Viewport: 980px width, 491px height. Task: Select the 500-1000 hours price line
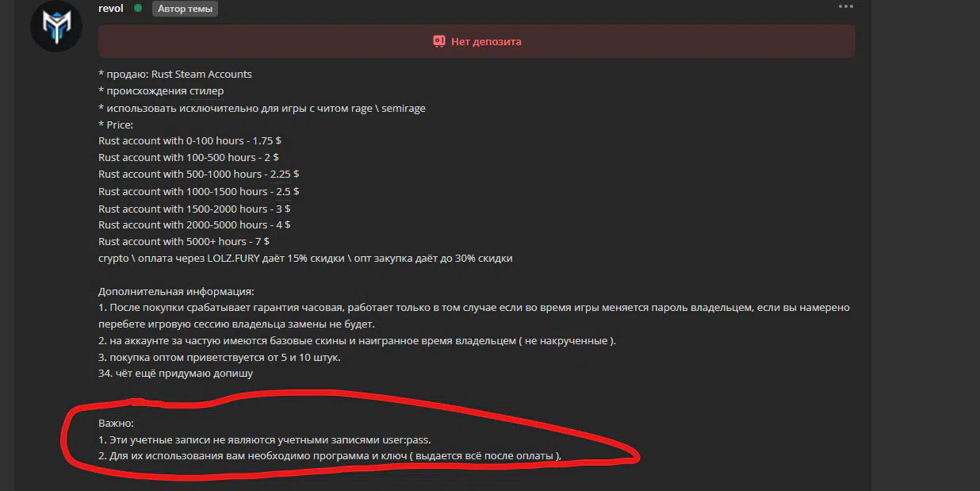[198, 174]
